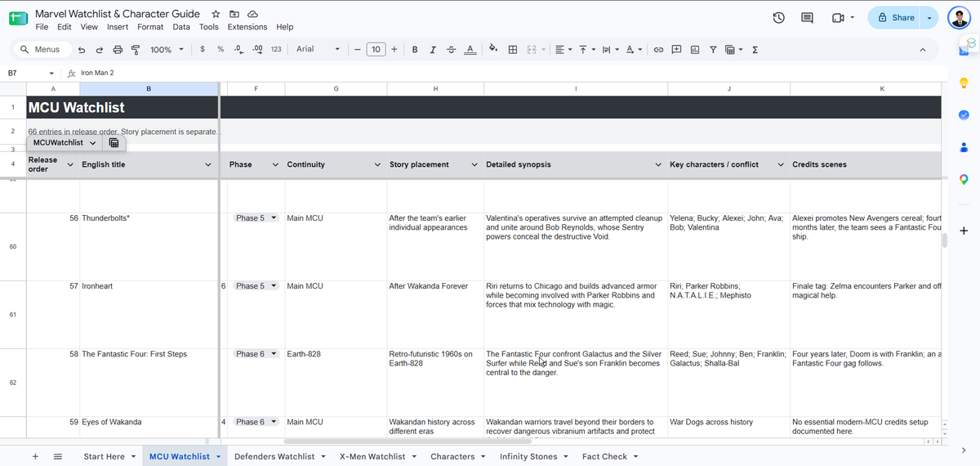
Task: Toggle italic formatting
Action: [433, 50]
